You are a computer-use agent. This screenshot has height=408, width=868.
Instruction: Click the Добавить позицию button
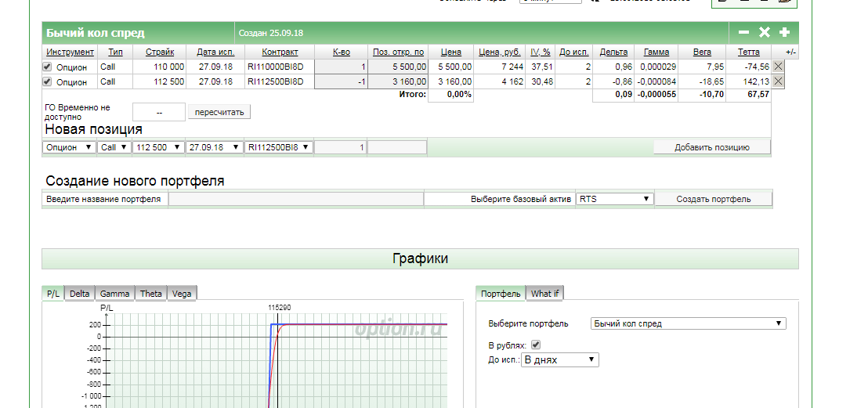click(x=711, y=147)
